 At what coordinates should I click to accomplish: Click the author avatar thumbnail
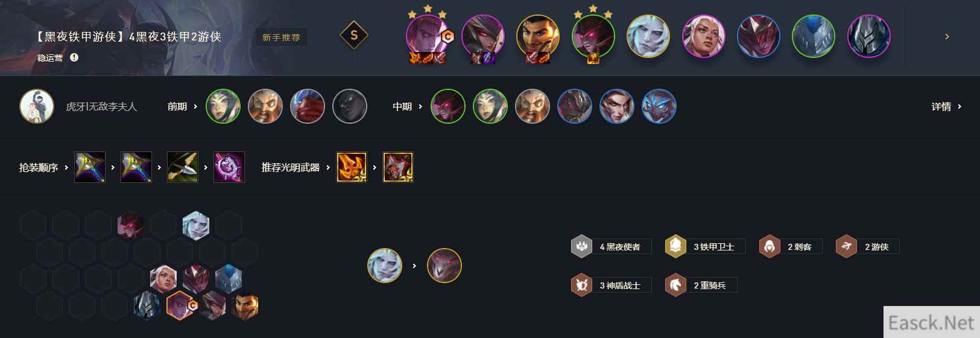coord(37,106)
